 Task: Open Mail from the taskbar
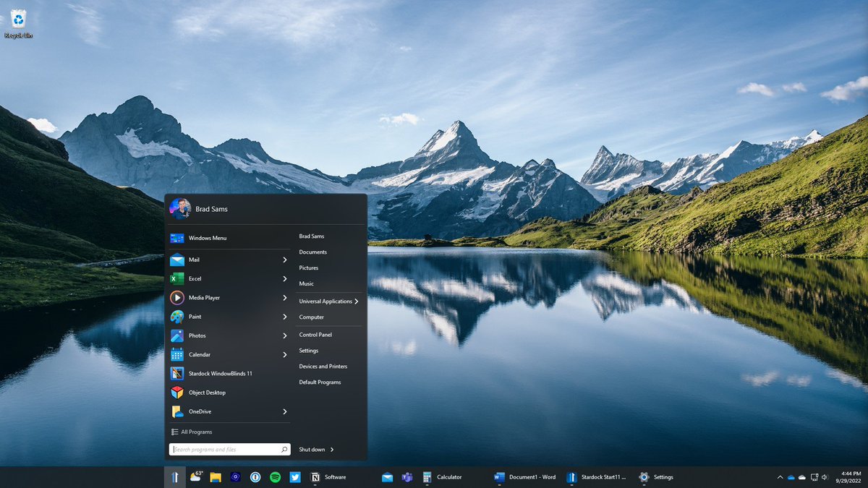[x=387, y=477]
